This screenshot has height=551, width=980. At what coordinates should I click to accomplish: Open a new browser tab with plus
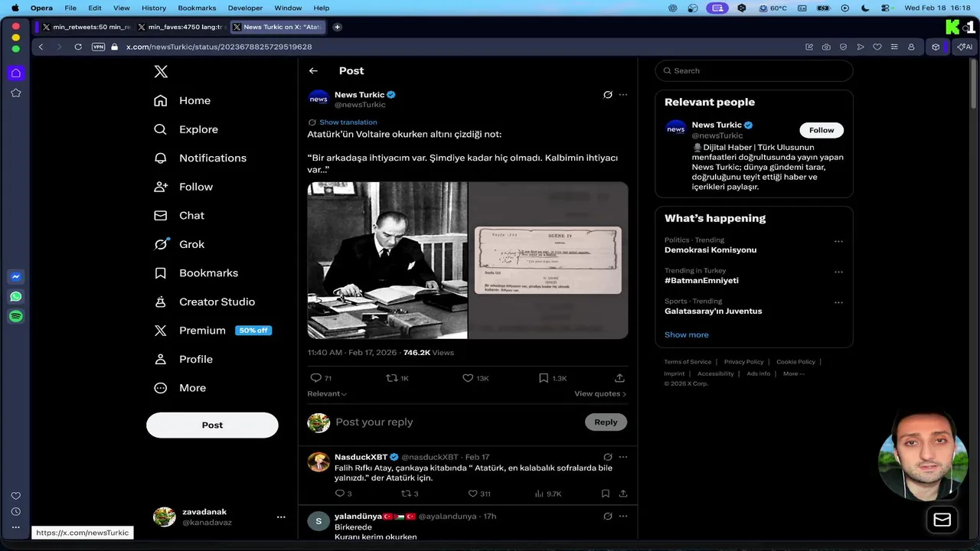coord(337,27)
